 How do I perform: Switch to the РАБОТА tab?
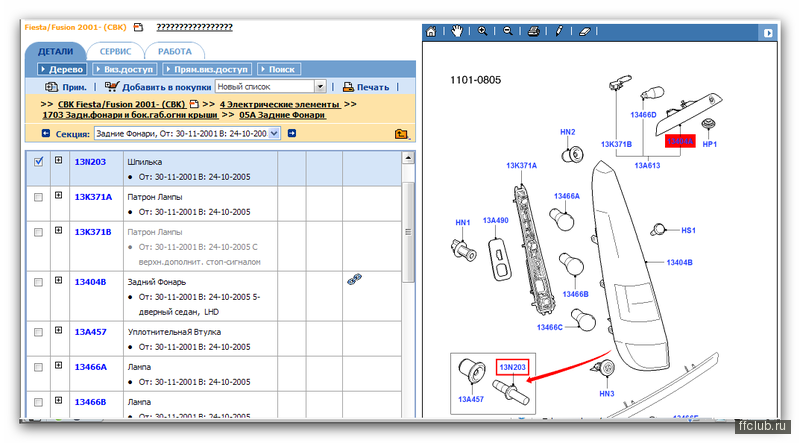[x=174, y=52]
